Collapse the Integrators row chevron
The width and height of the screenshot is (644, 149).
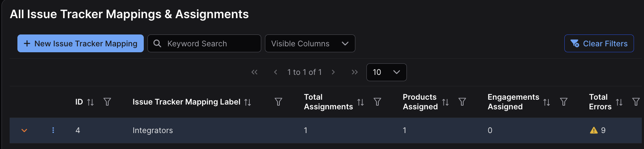[24, 130]
